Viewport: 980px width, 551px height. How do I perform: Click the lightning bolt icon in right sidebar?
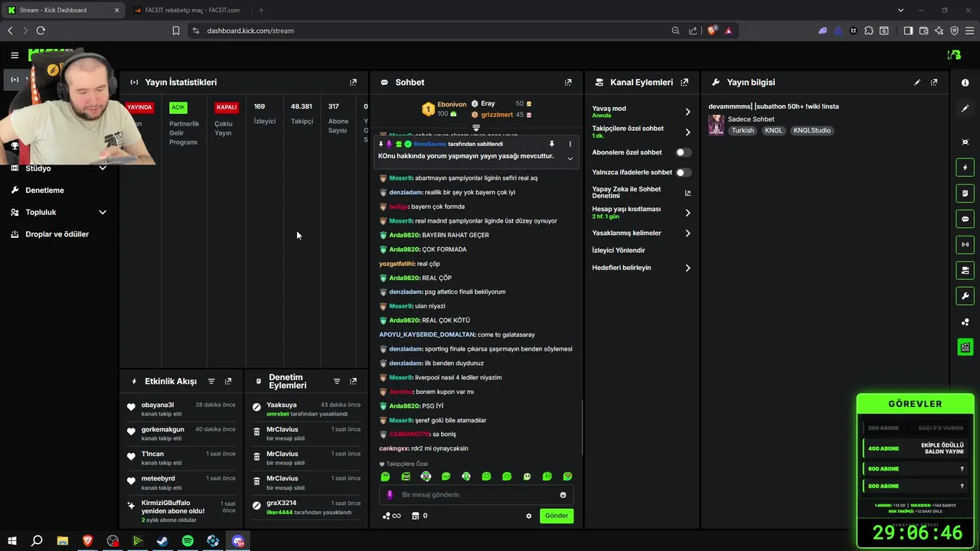(965, 168)
